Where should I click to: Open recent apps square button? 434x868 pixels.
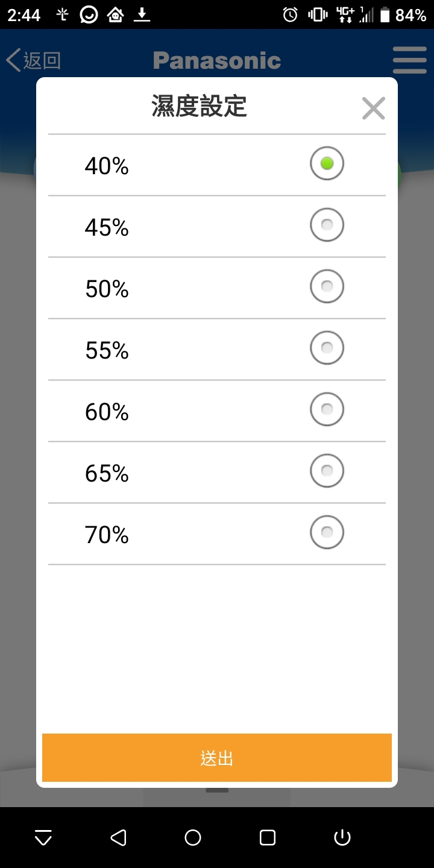267,837
